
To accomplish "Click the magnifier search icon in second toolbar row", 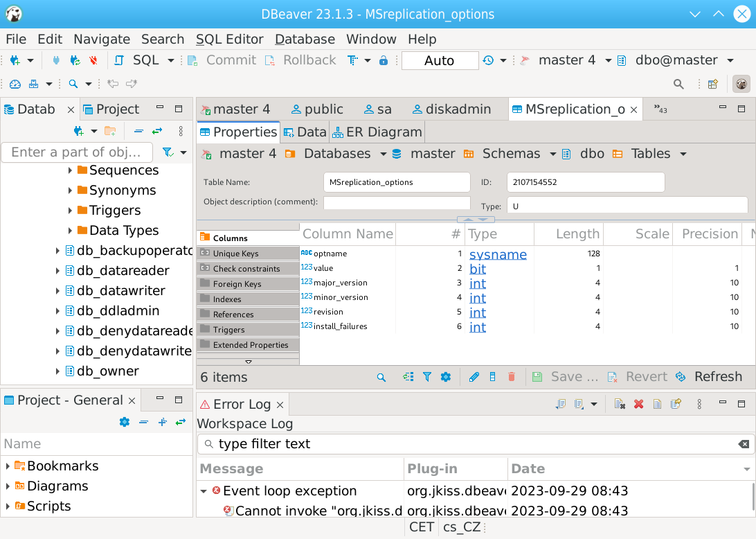I will pos(73,84).
